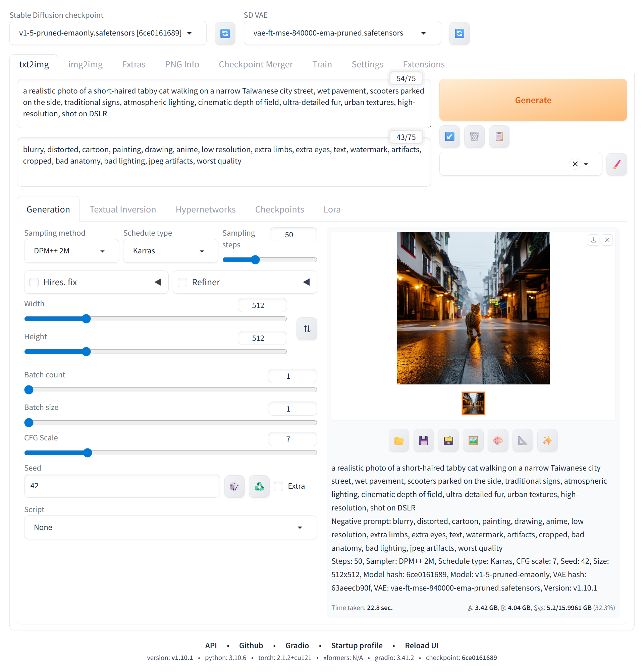Screen dimensions: 644x672
Task: Edit styles with the pencil icon
Action: (616, 164)
